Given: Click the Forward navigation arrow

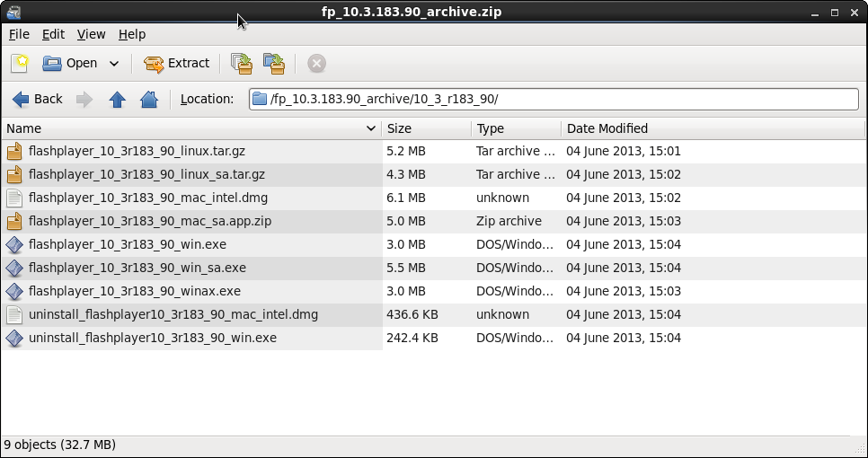Looking at the screenshot, I should point(84,99).
